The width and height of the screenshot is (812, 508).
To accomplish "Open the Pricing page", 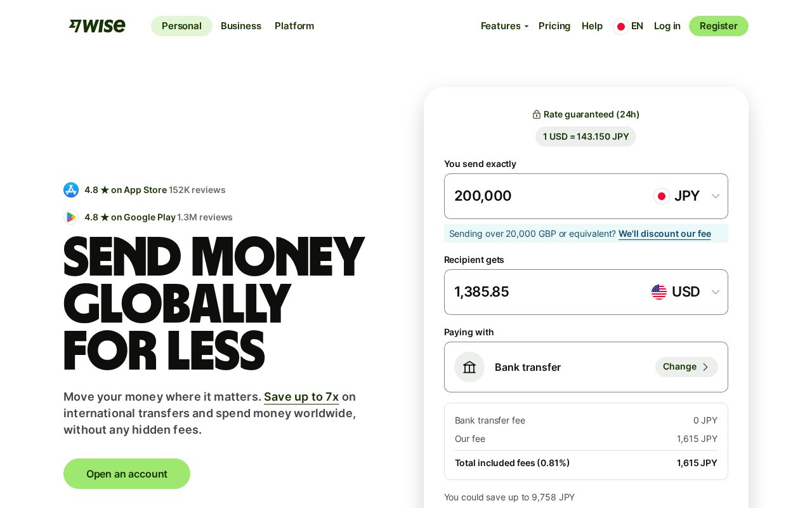I will (554, 26).
